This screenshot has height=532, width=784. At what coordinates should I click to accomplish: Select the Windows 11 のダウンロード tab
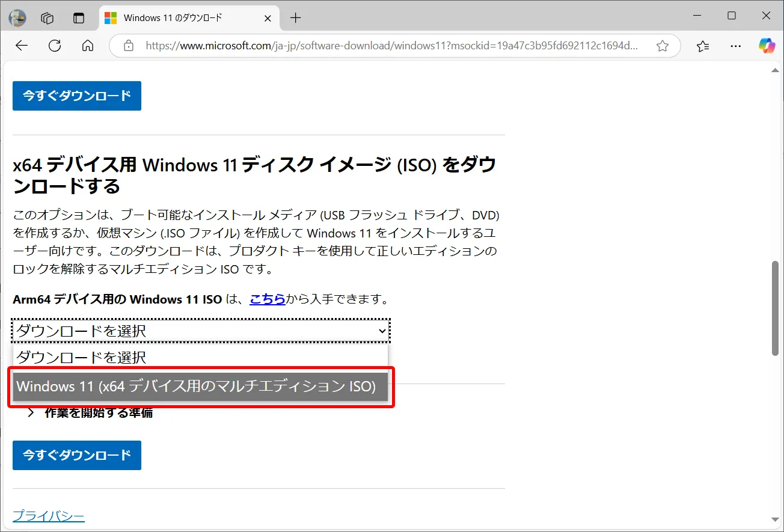click(188, 18)
